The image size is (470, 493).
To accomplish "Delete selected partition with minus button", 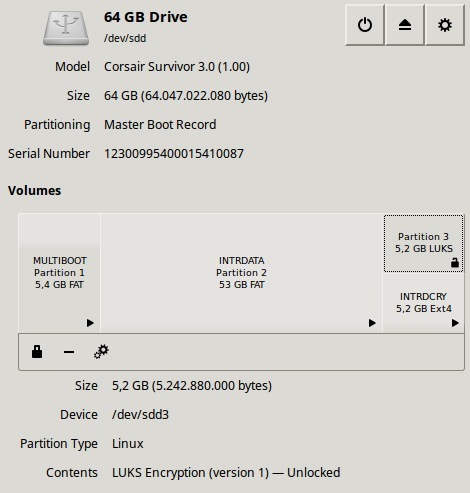I will click(x=69, y=352).
